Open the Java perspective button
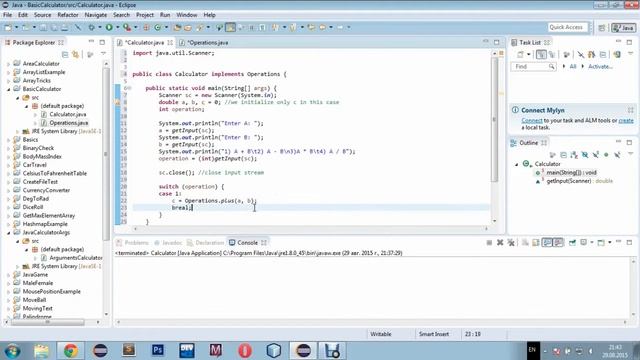 pyautogui.click(x=623, y=27)
